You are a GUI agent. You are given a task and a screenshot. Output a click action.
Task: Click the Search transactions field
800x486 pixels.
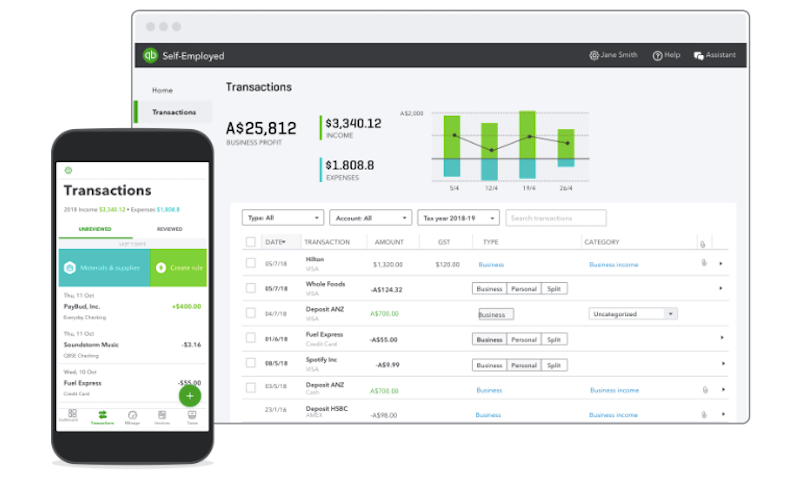[556, 218]
